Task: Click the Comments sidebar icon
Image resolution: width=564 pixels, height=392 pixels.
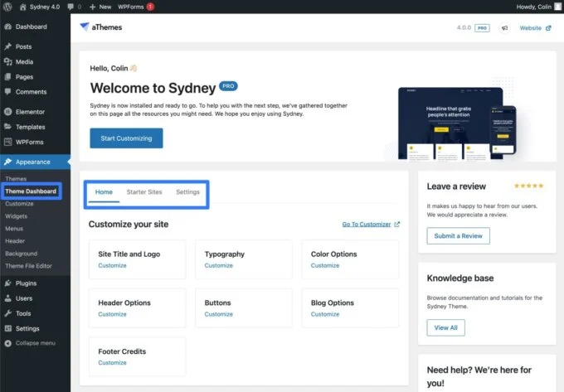Action: pyautogui.click(x=8, y=92)
